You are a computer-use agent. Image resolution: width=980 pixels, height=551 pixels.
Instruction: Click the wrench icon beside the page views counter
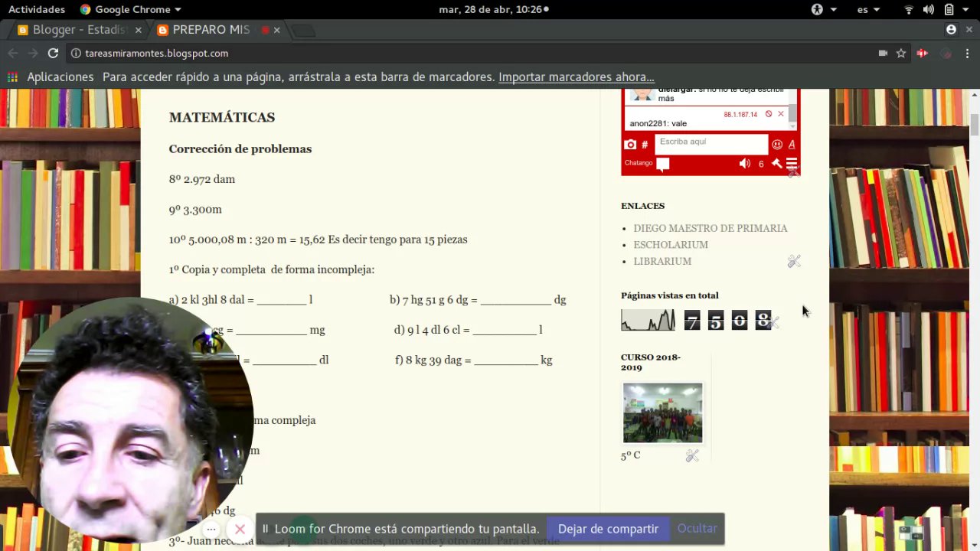click(773, 322)
